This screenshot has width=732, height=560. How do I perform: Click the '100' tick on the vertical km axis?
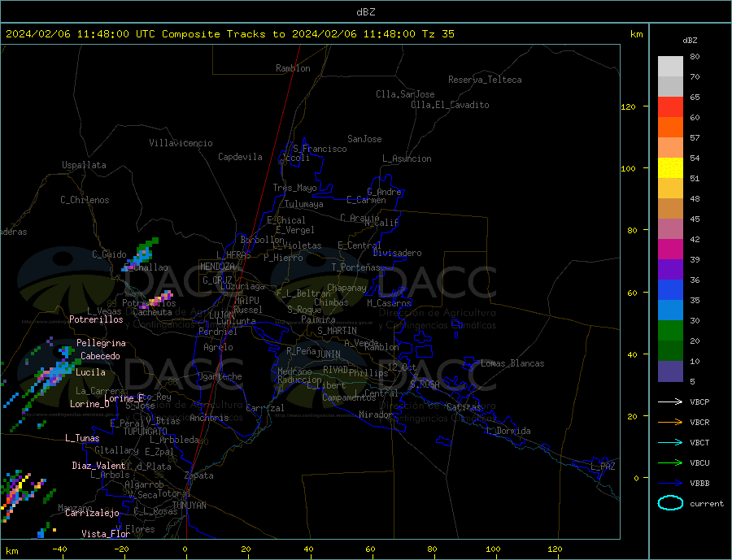629,168
